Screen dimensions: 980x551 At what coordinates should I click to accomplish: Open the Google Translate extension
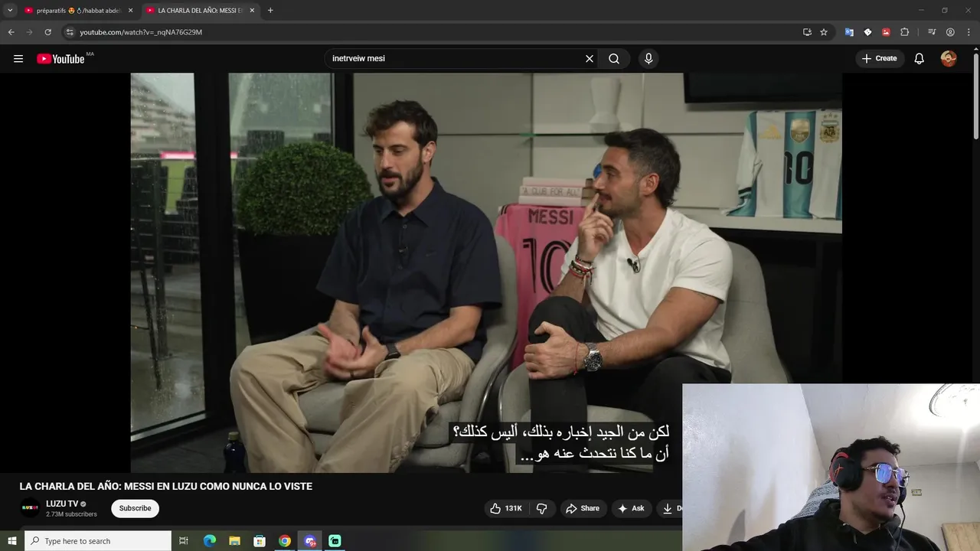pos(849,32)
